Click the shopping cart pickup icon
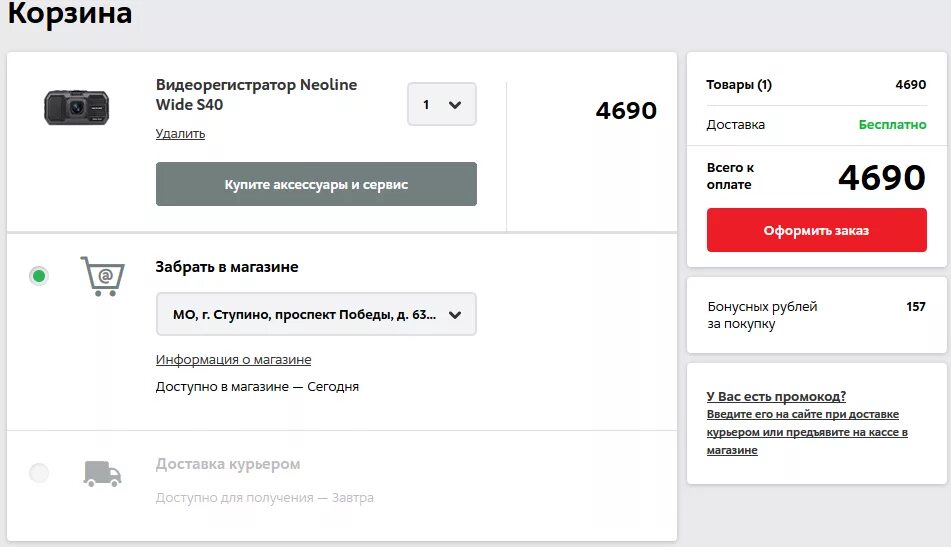The width and height of the screenshot is (951, 547). (x=102, y=276)
